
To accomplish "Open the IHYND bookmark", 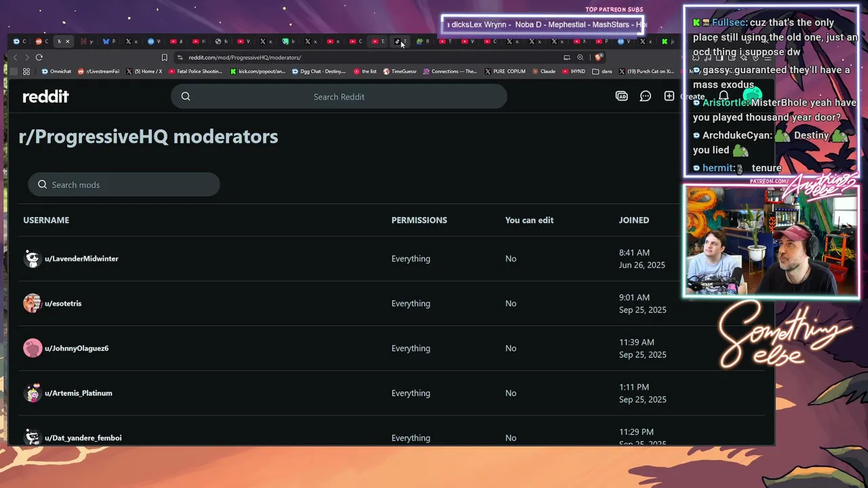I will pyautogui.click(x=574, y=71).
